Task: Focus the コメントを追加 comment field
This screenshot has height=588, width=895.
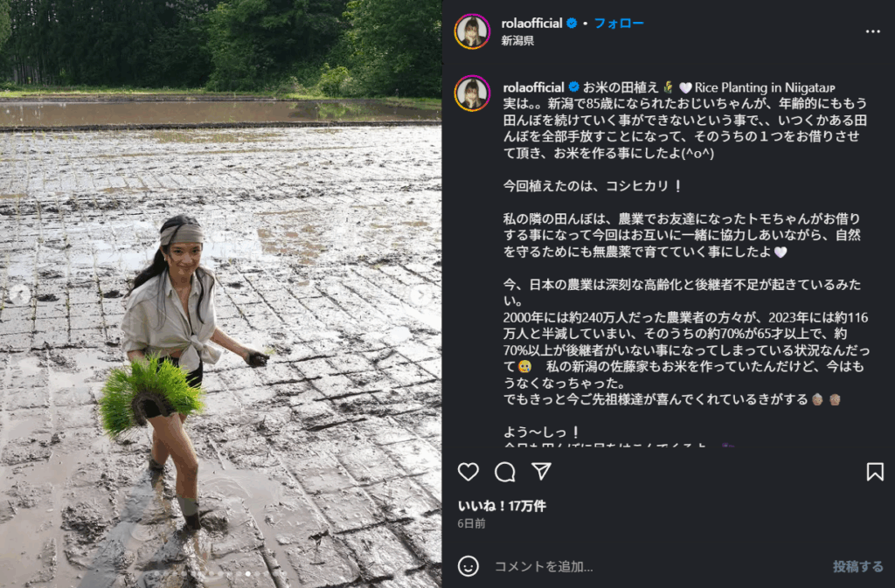Action: click(656, 566)
